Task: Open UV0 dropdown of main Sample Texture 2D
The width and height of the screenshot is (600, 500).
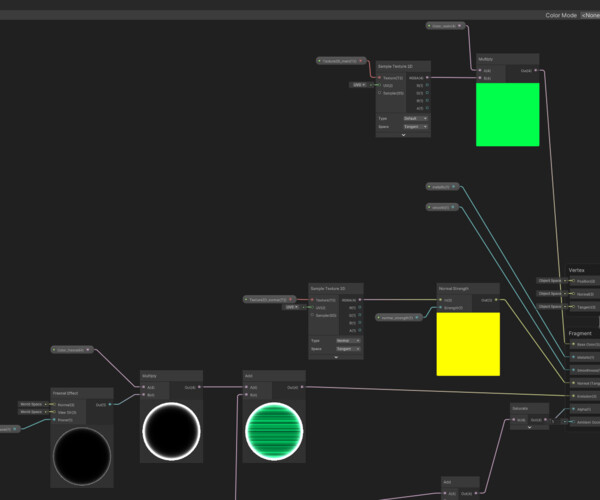Action: [x=359, y=85]
